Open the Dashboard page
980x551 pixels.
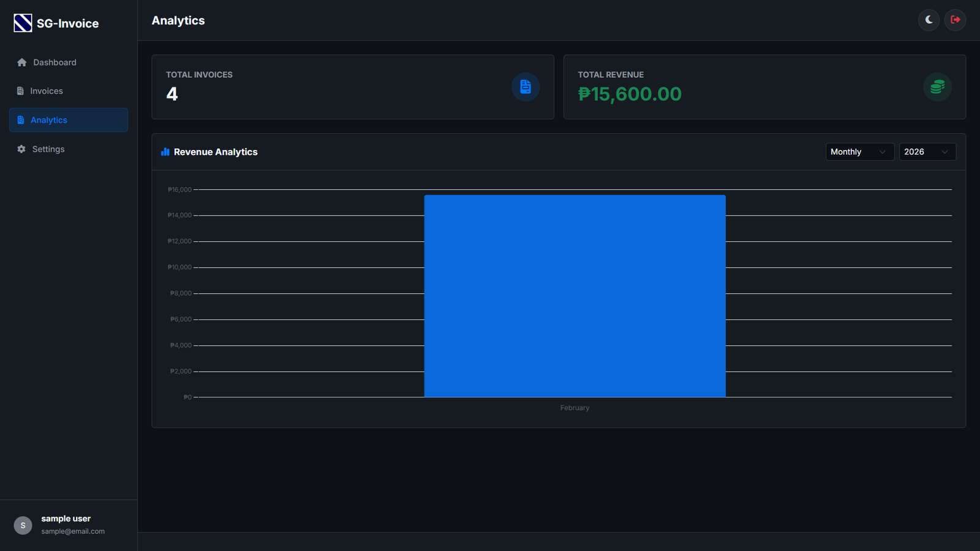pyautogui.click(x=55, y=62)
